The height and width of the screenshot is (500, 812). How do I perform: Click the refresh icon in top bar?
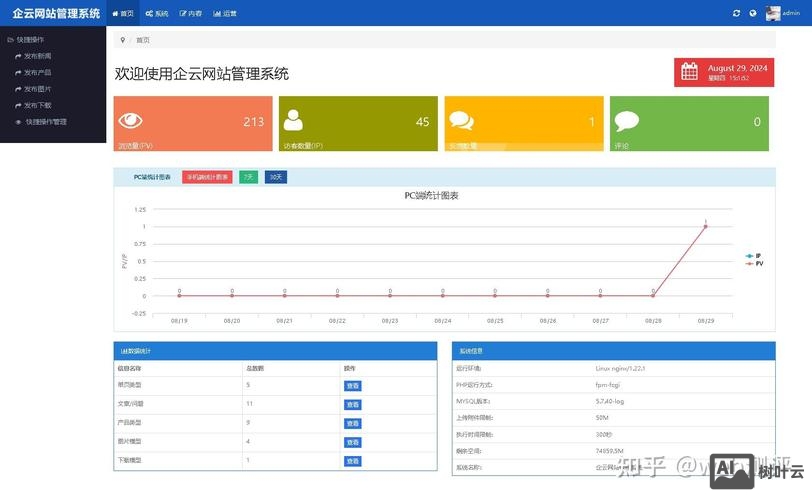click(736, 13)
